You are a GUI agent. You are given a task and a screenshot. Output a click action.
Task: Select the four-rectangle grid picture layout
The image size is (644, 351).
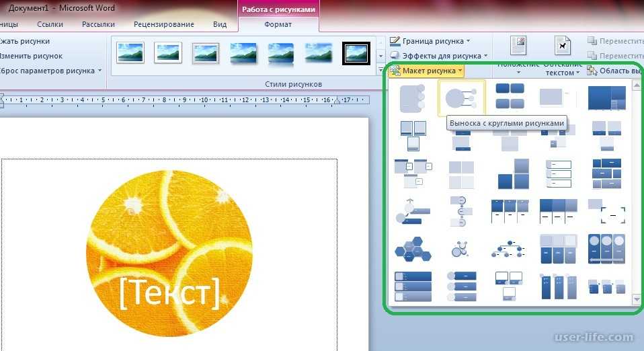point(510,97)
